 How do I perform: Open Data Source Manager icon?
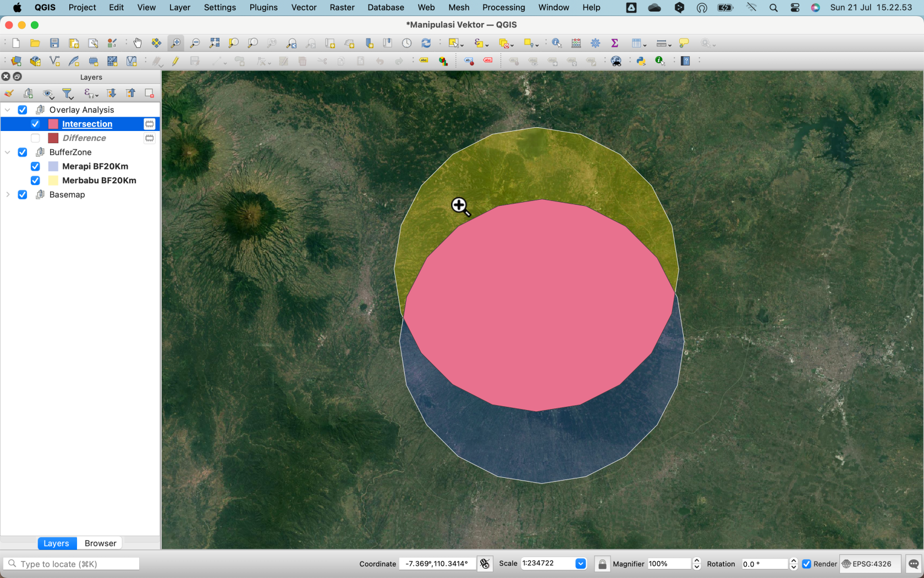[x=16, y=61]
